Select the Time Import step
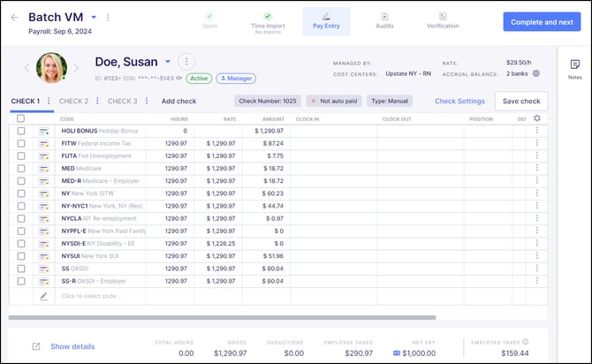The height and width of the screenshot is (364, 592). (268, 22)
